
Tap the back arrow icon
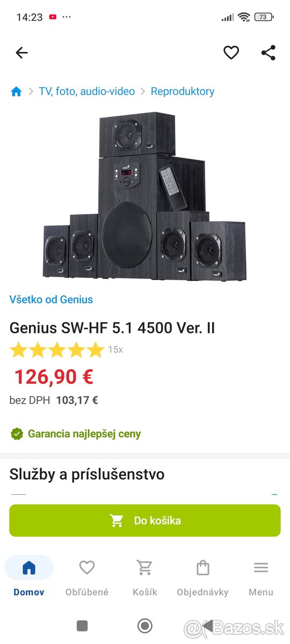pyautogui.click(x=21, y=53)
